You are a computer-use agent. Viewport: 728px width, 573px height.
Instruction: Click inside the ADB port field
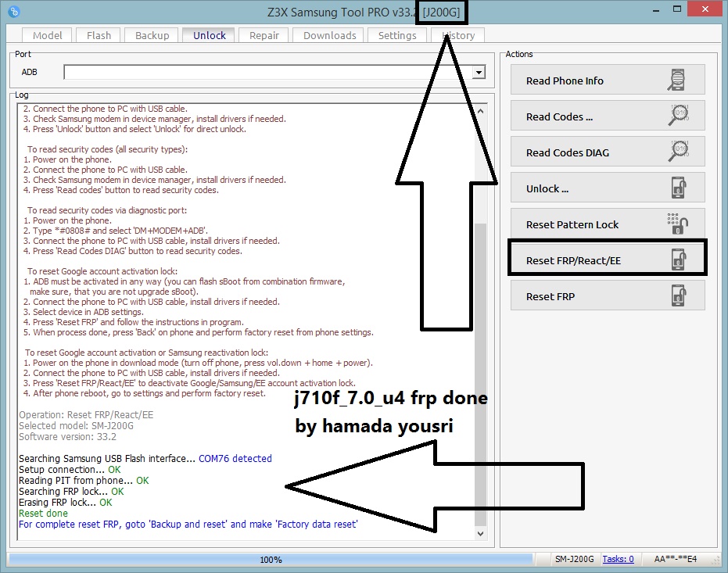pyautogui.click(x=268, y=73)
